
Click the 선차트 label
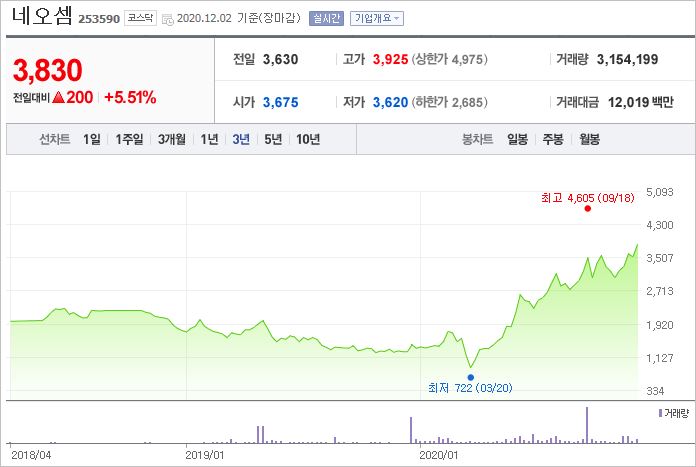(55, 139)
